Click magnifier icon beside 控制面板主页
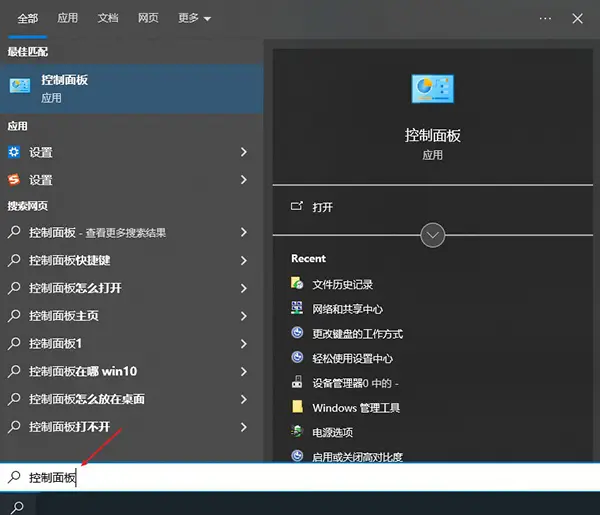 point(14,315)
